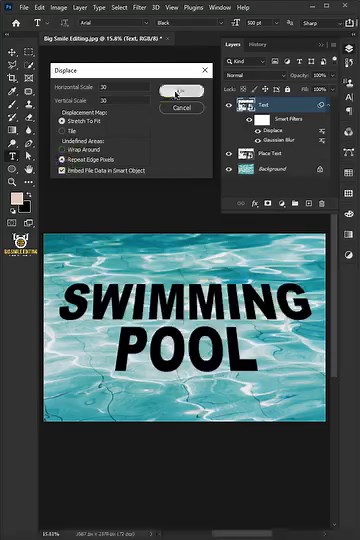
Task: Create a new layer icon
Action: (x=309, y=204)
